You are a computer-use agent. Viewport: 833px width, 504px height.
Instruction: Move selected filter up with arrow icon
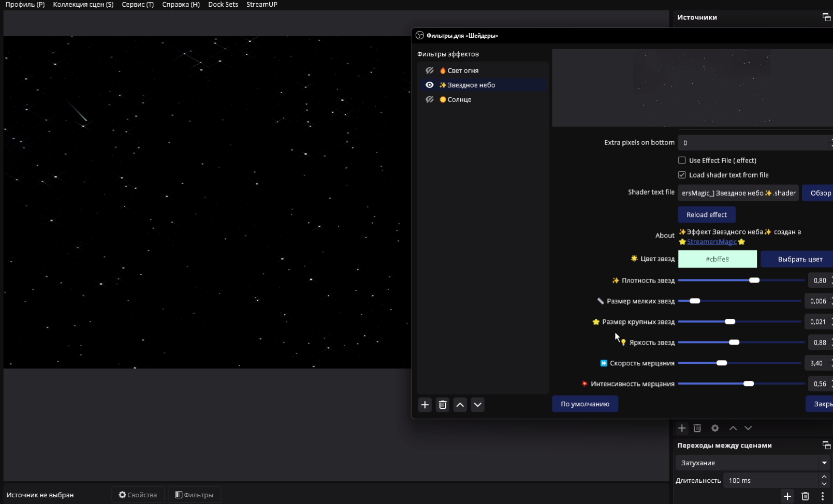point(460,405)
